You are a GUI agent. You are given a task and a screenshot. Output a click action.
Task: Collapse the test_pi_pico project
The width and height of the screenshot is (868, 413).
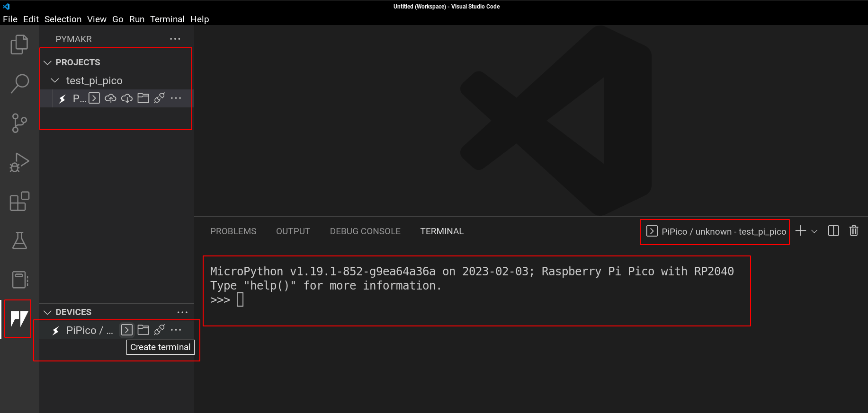pos(55,80)
